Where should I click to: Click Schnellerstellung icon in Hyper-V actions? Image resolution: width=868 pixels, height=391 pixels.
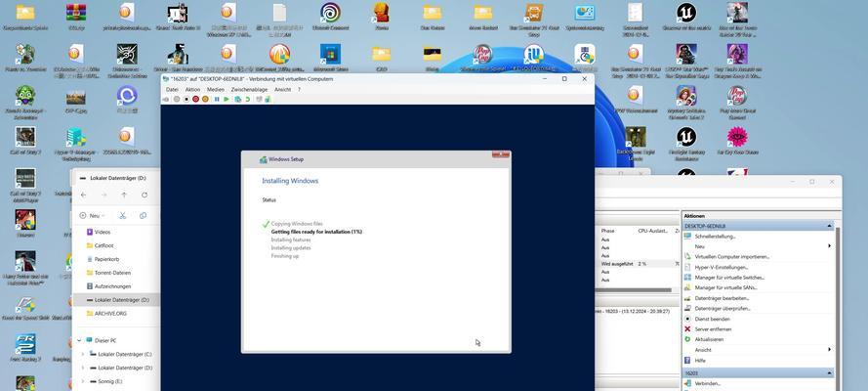click(687, 236)
